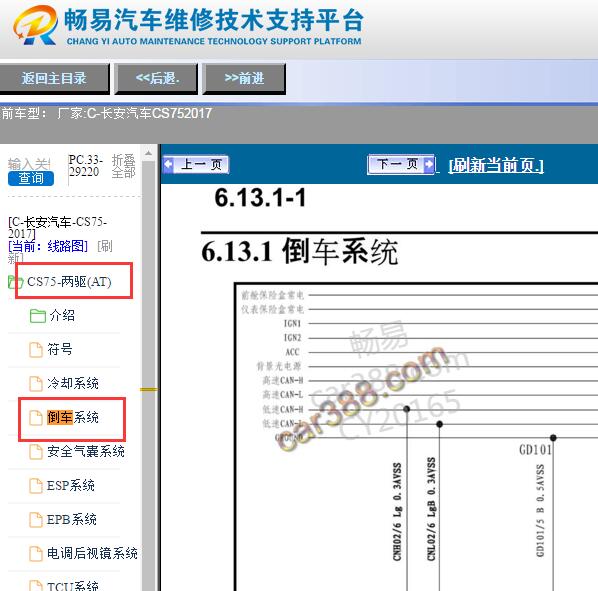Focus the keyword search input field
The height and width of the screenshot is (591, 598).
29,164
